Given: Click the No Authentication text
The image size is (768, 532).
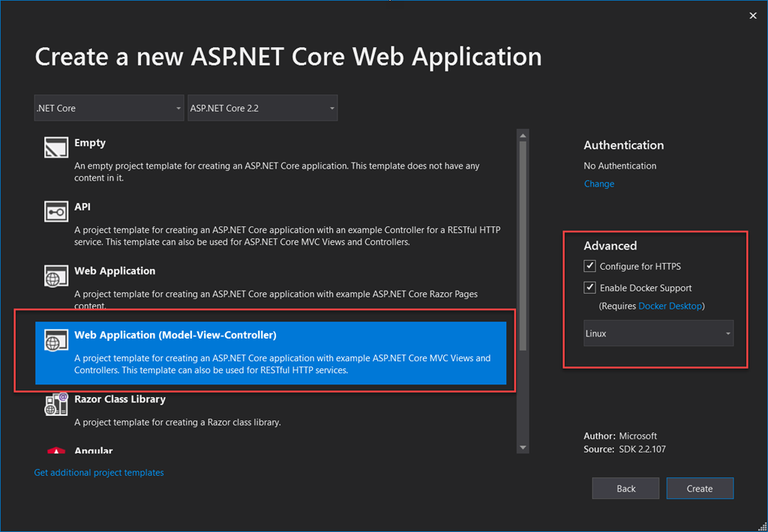Looking at the screenshot, I should tap(620, 166).
